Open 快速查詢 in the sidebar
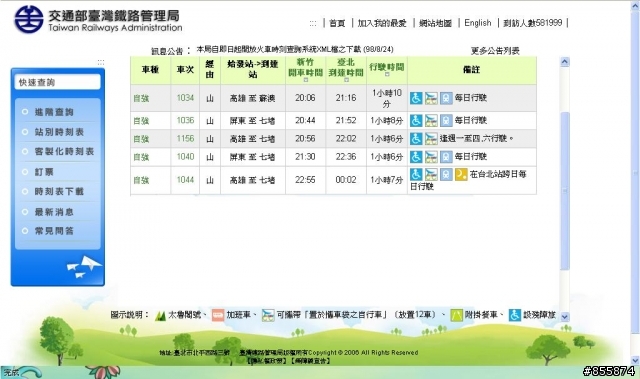Image resolution: width=640 pixels, height=379 pixels. (58, 82)
